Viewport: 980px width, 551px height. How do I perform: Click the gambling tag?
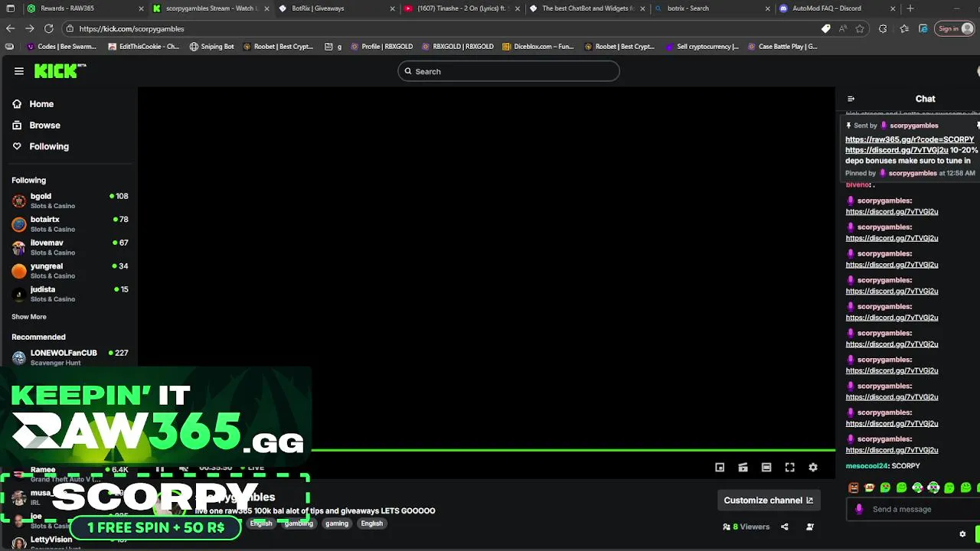[299, 523]
